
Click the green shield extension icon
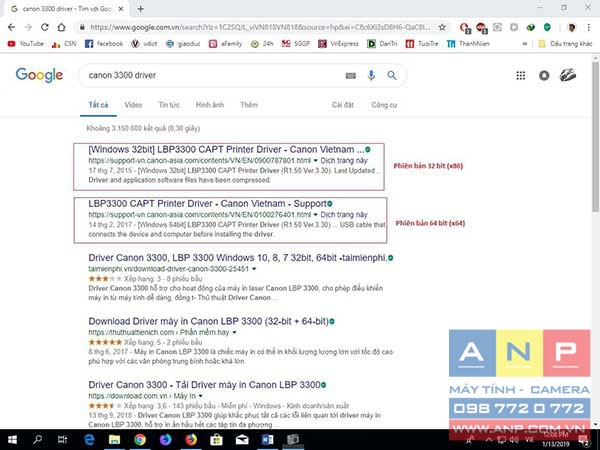coord(547,27)
